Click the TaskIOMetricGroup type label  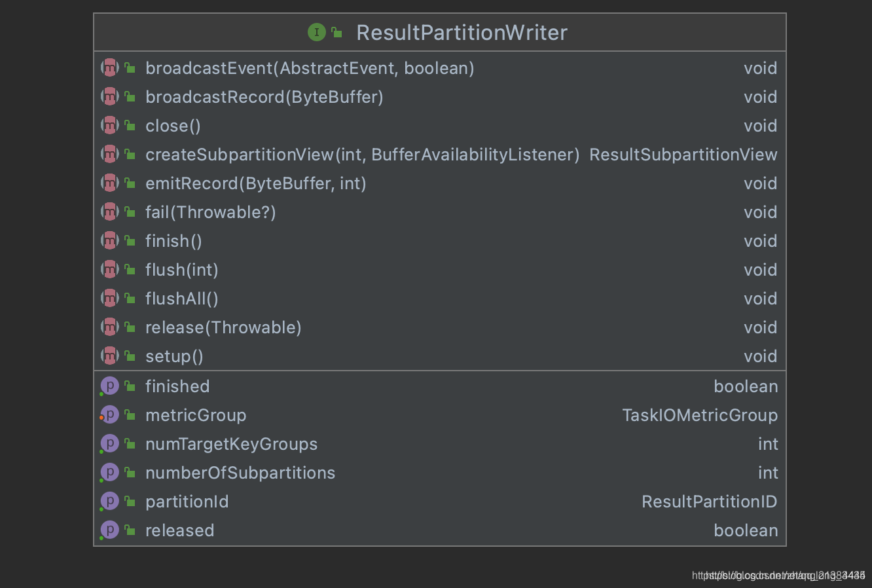(x=700, y=415)
